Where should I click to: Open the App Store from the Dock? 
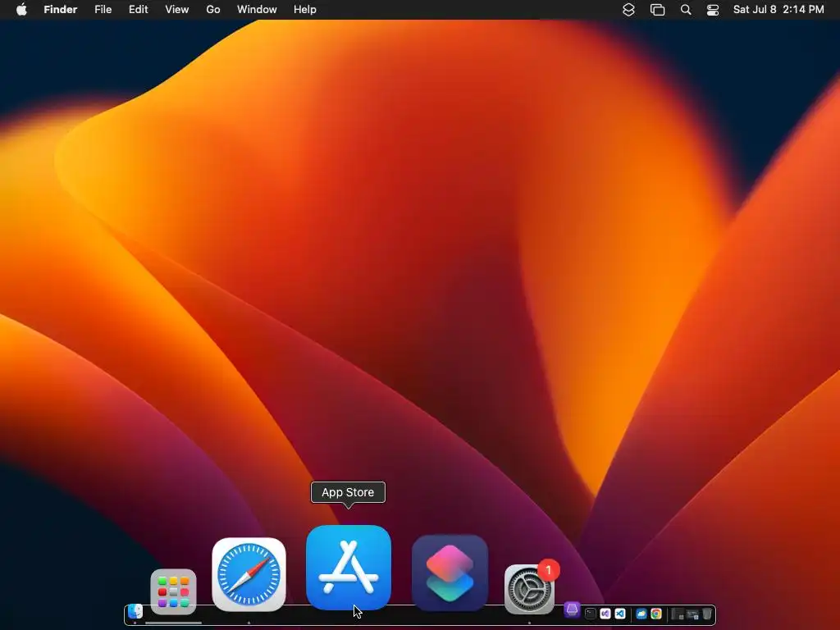pyautogui.click(x=348, y=568)
